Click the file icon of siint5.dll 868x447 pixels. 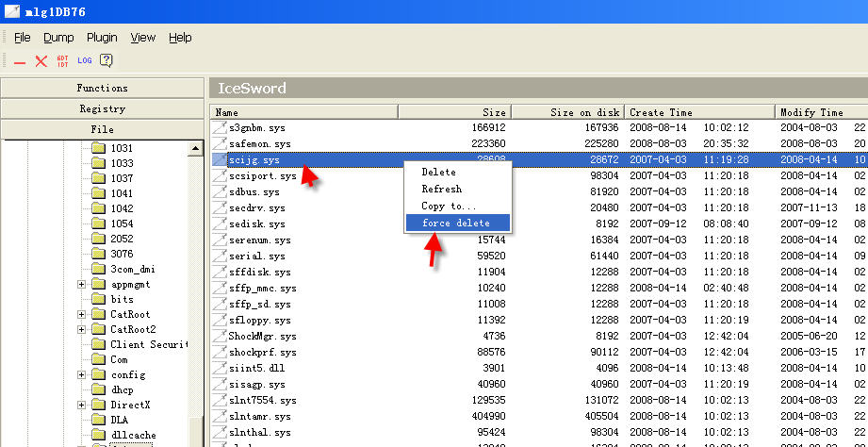(x=220, y=369)
